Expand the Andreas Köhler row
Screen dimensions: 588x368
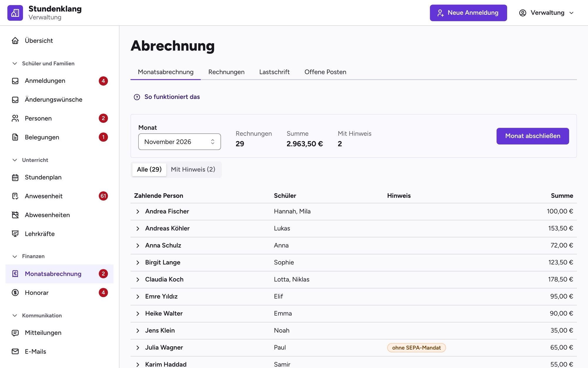click(138, 228)
